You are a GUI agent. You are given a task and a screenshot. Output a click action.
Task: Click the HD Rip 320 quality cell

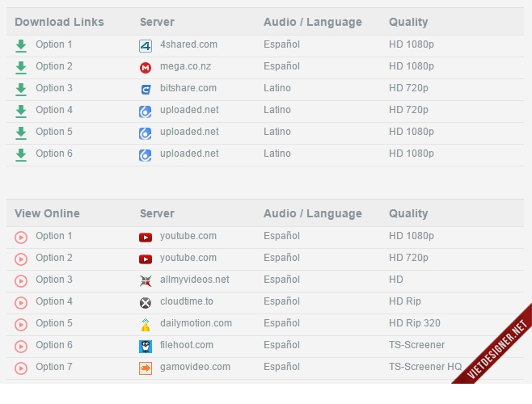click(x=415, y=323)
